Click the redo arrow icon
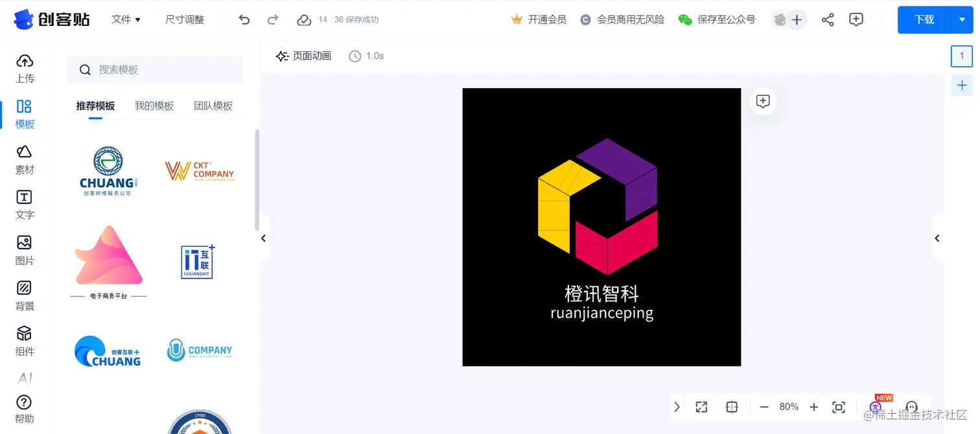 point(273,19)
